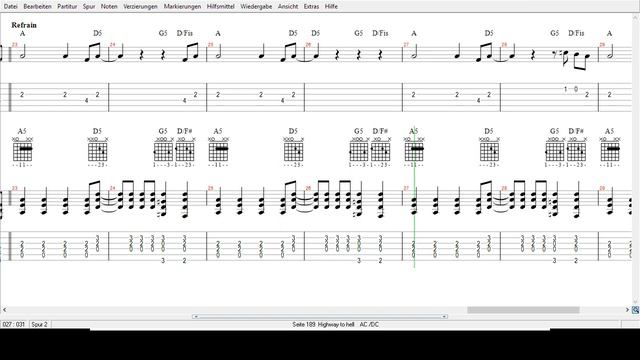Open the Partitur menu

click(67, 7)
